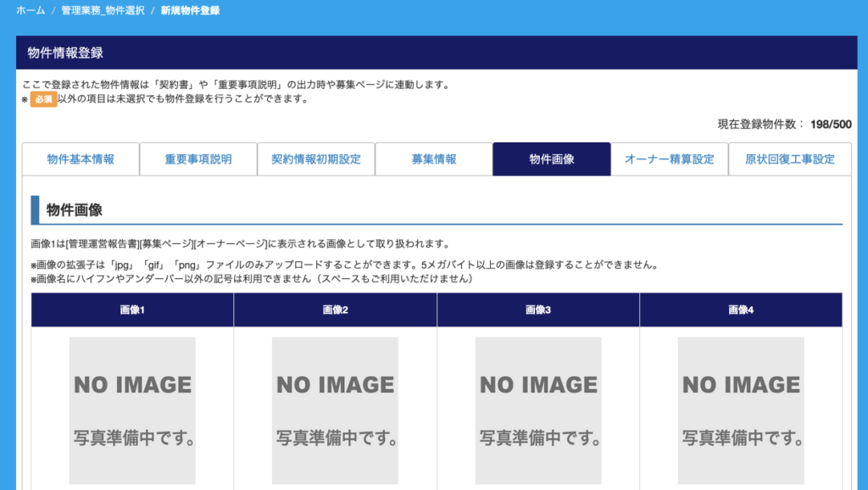
Task: Open the 物件基本情報 tab
Action: (81, 159)
